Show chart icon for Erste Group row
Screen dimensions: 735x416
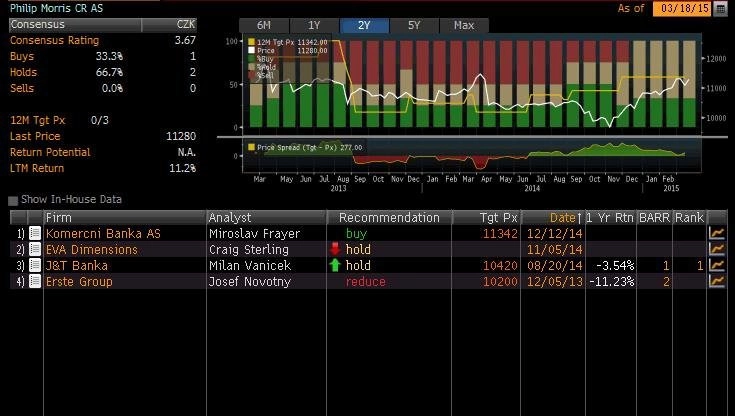click(x=717, y=281)
